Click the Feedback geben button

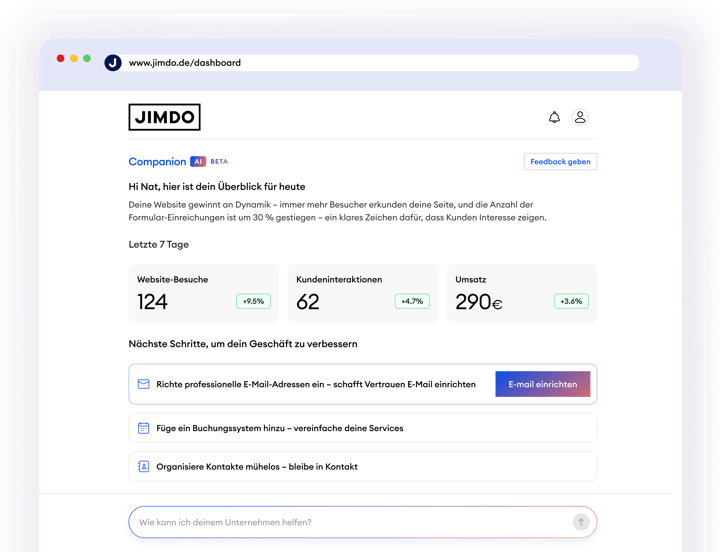tap(560, 162)
